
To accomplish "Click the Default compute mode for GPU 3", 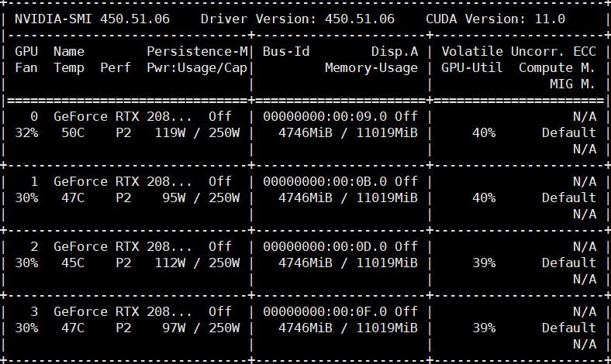I will click(x=569, y=328).
